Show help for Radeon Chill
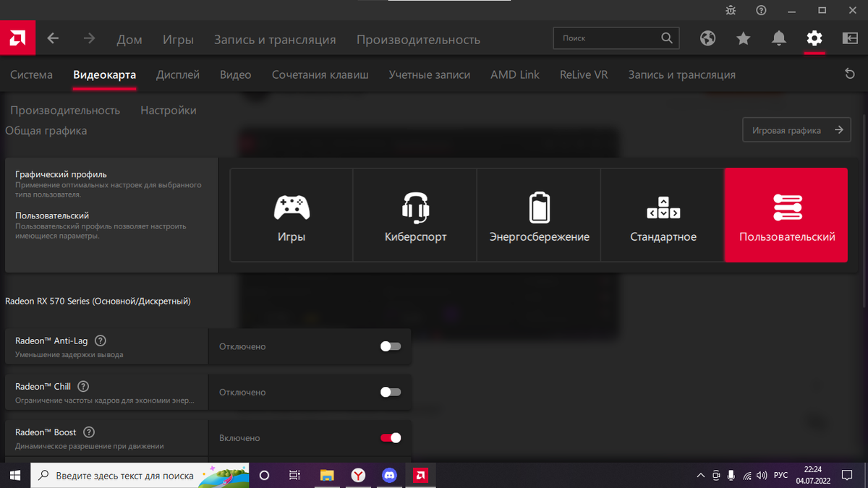This screenshot has width=868, height=488. click(x=83, y=386)
